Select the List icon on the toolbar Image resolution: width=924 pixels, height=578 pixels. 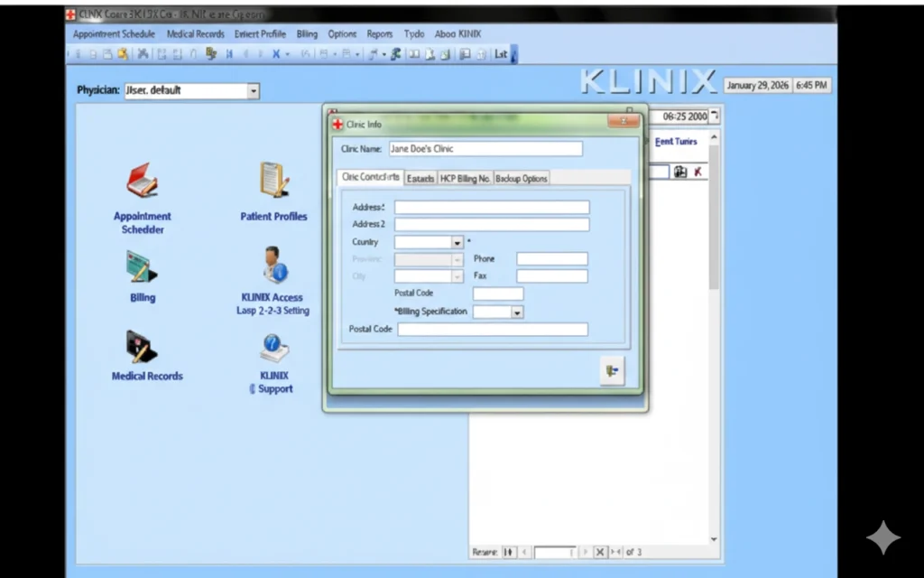coord(502,53)
